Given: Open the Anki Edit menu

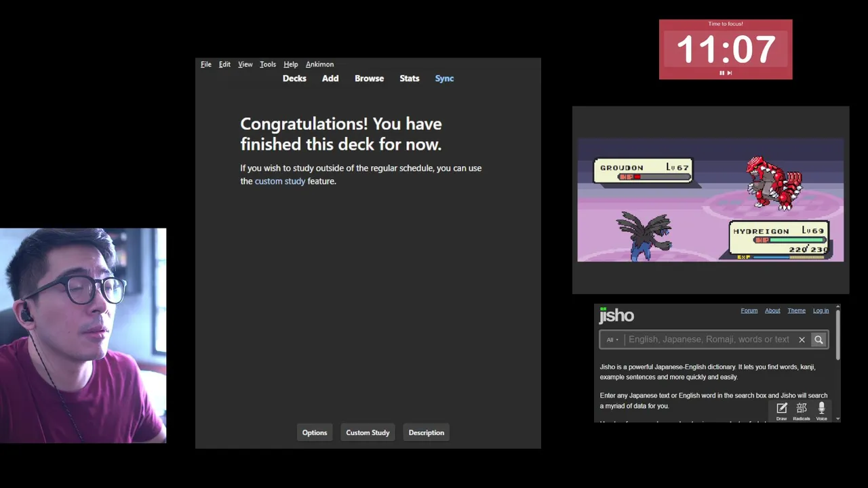Looking at the screenshot, I should [x=224, y=64].
